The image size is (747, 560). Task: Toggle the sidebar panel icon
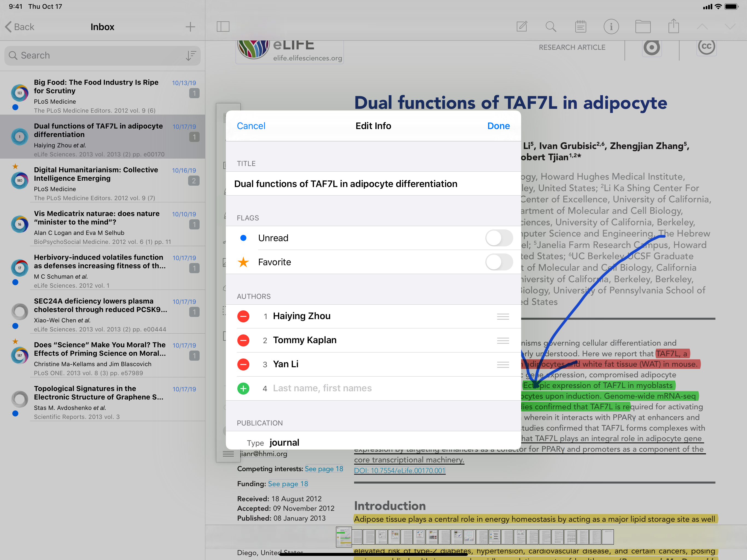click(223, 27)
